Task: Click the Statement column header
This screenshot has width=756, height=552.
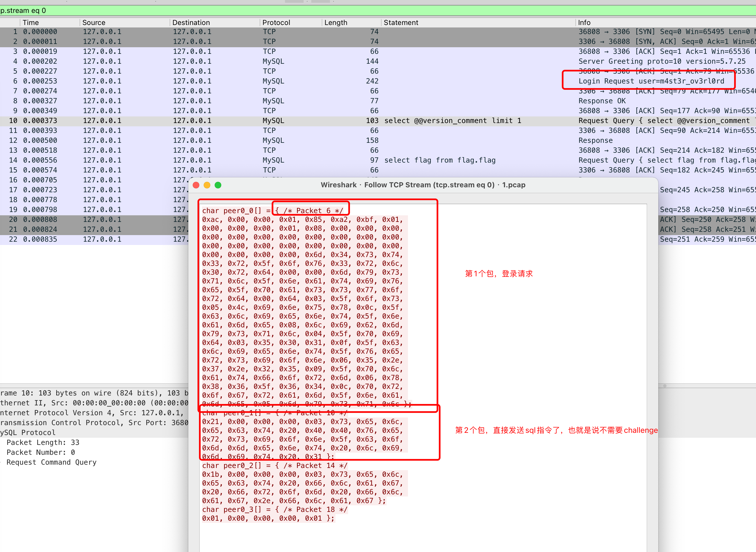Action: click(x=401, y=23)
